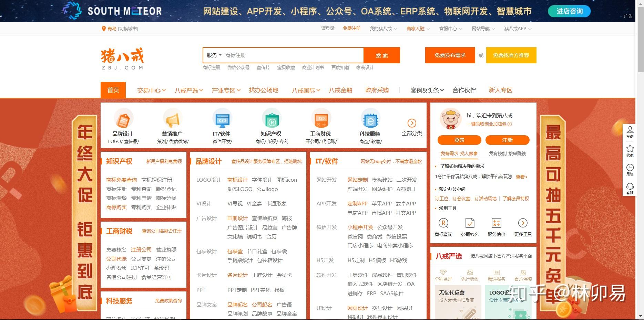This screenshot has height=320, width=644.
Task: Open the 科技服务 category icon
Action: [370, 119]
